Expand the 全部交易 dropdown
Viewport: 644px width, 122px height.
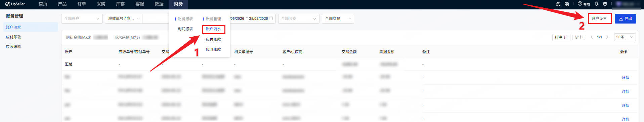(338, 18)
